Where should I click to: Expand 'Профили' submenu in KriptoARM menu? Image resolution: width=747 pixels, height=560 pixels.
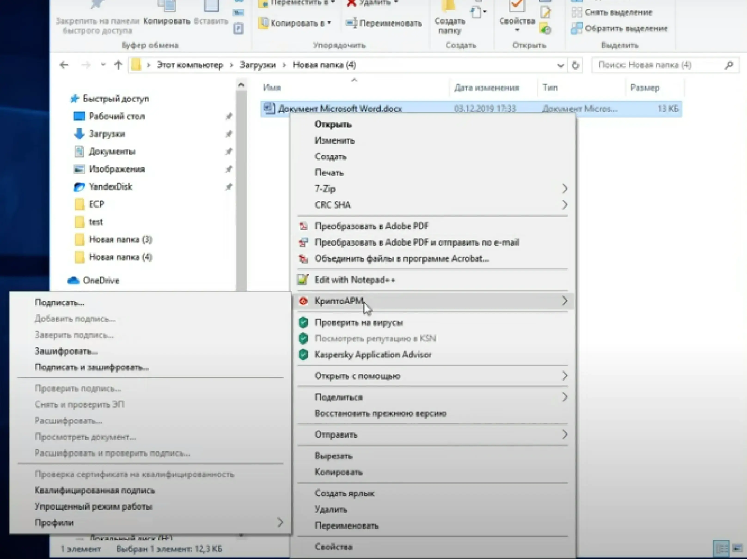pyautogui.click(x=280, y=523)
